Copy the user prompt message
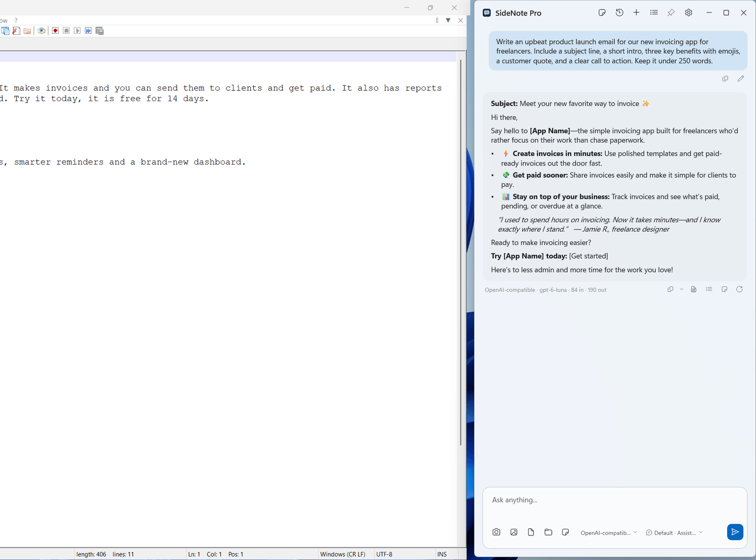756x560 pixels. coord(725,78)
